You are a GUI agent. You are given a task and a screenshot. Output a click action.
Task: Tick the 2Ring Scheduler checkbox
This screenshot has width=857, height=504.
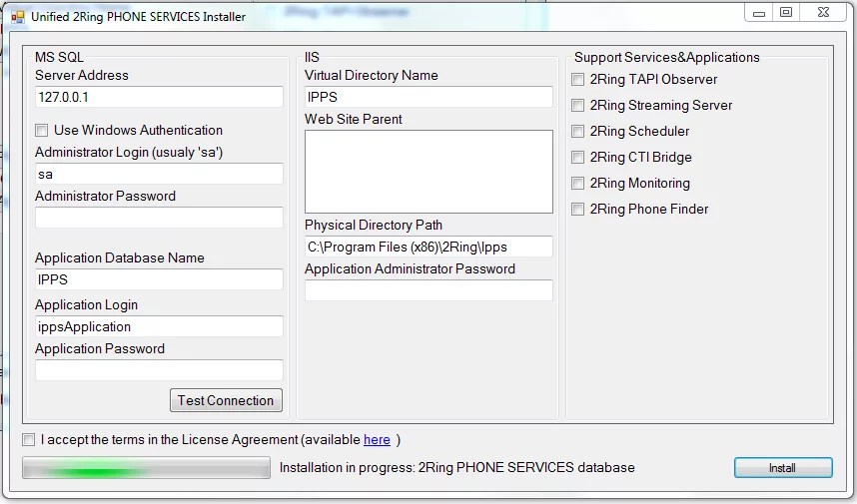tap(577, 132)
